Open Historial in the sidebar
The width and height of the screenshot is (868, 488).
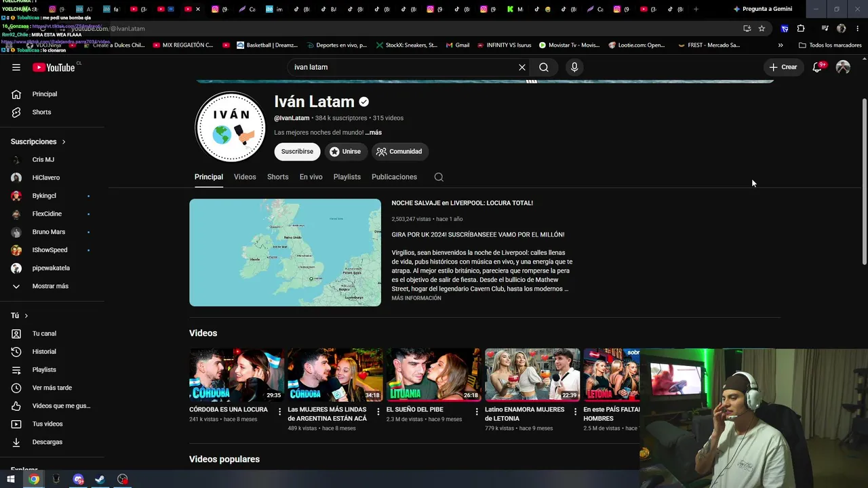[x=44, y=352]
